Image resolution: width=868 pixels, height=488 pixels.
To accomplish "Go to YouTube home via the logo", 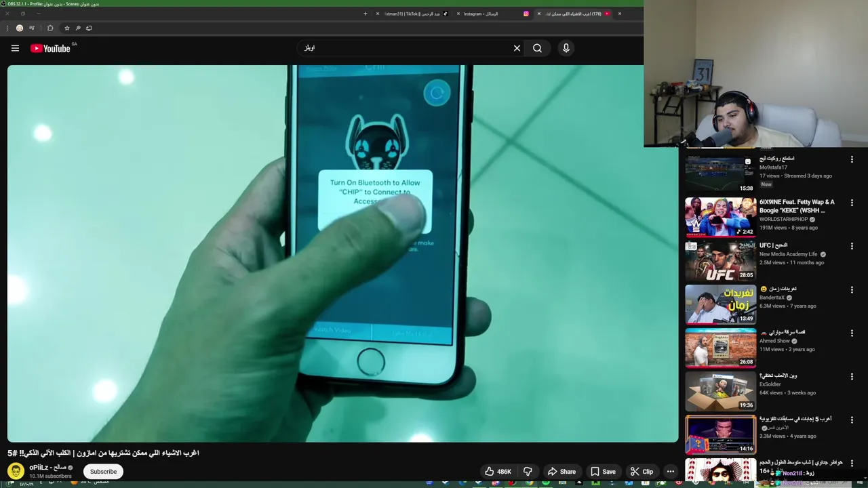I will point(50,48).
